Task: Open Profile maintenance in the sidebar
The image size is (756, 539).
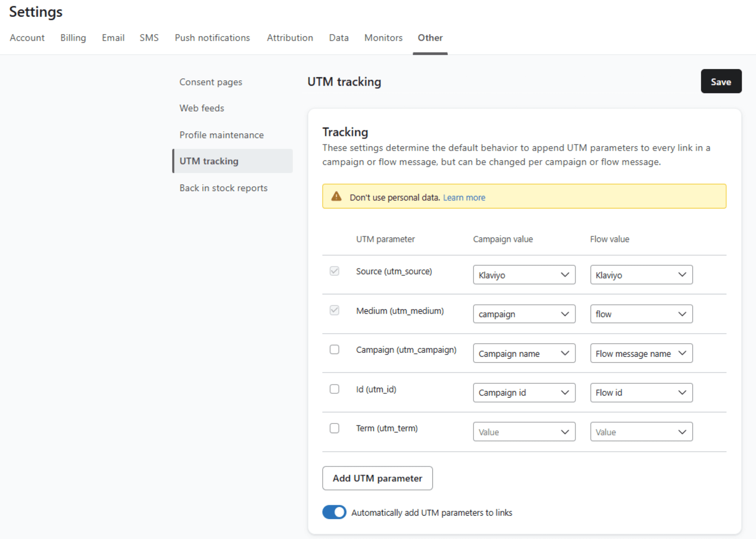Action: click(x=222, y=135)
